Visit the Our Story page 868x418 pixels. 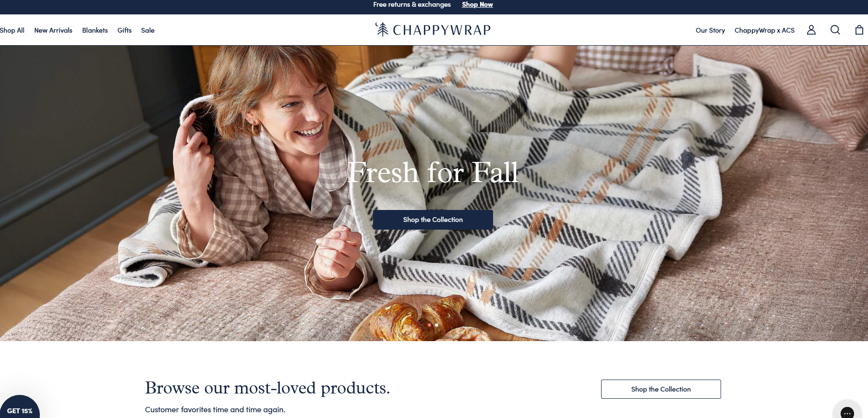tap(710, 30)
